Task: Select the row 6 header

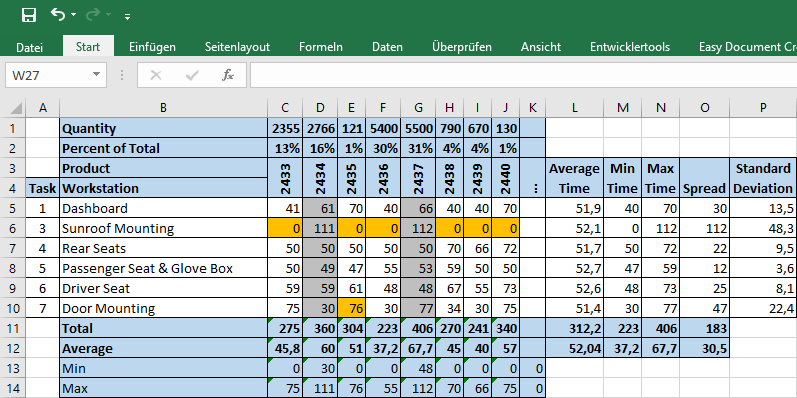Action: coord(13,228)
